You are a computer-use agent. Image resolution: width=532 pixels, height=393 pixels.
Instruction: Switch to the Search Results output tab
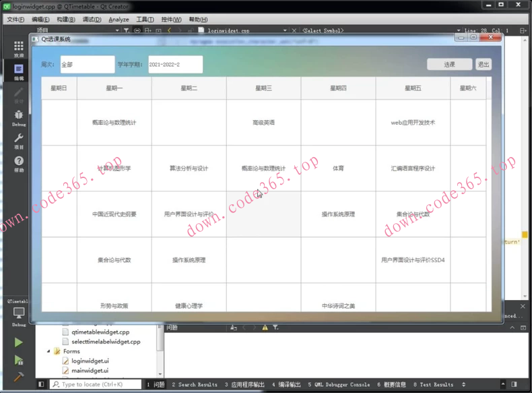click(194, 384)
